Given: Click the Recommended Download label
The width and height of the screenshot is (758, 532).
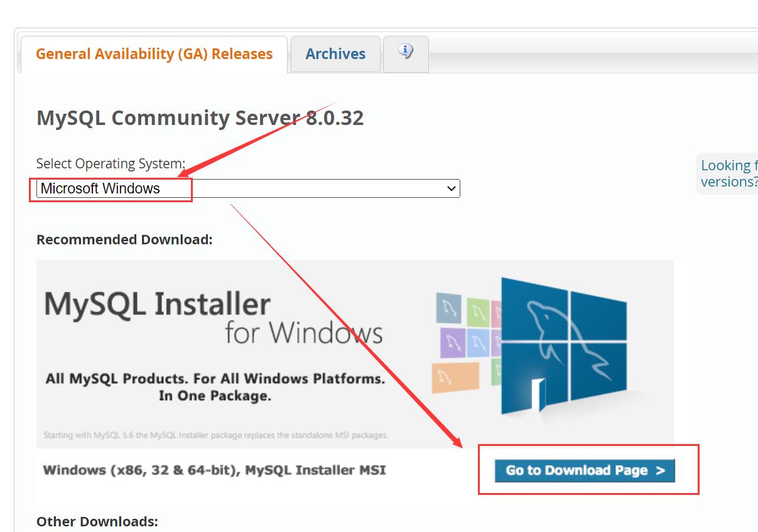Looking at the screenshot, I should pyautogui.click(x=124, y=239).
